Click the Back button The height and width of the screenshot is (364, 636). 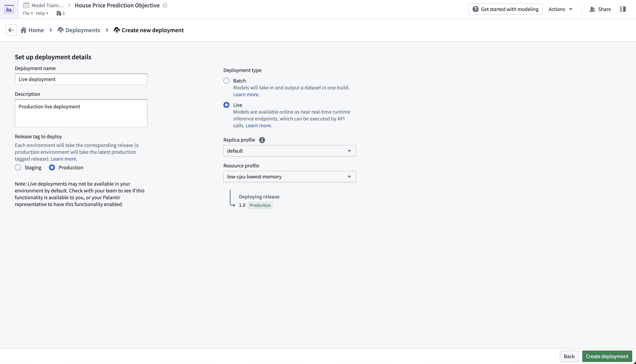coord(569,356)
